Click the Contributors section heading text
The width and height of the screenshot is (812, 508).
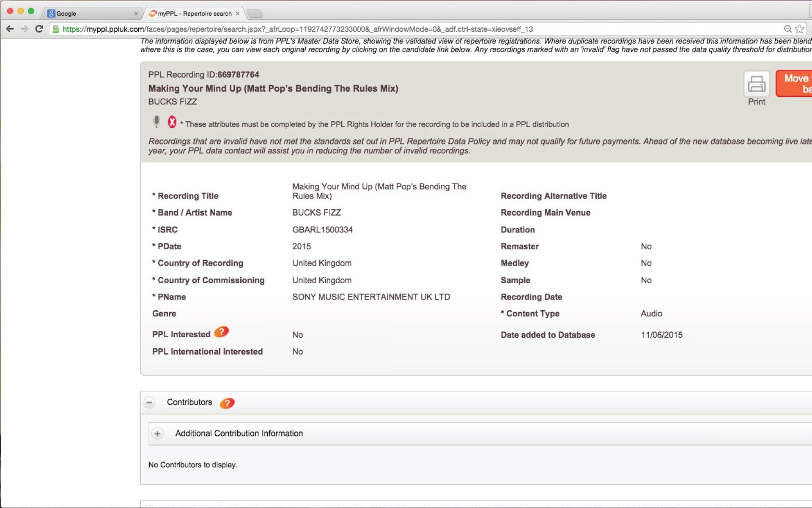click(x=189, y=402)
